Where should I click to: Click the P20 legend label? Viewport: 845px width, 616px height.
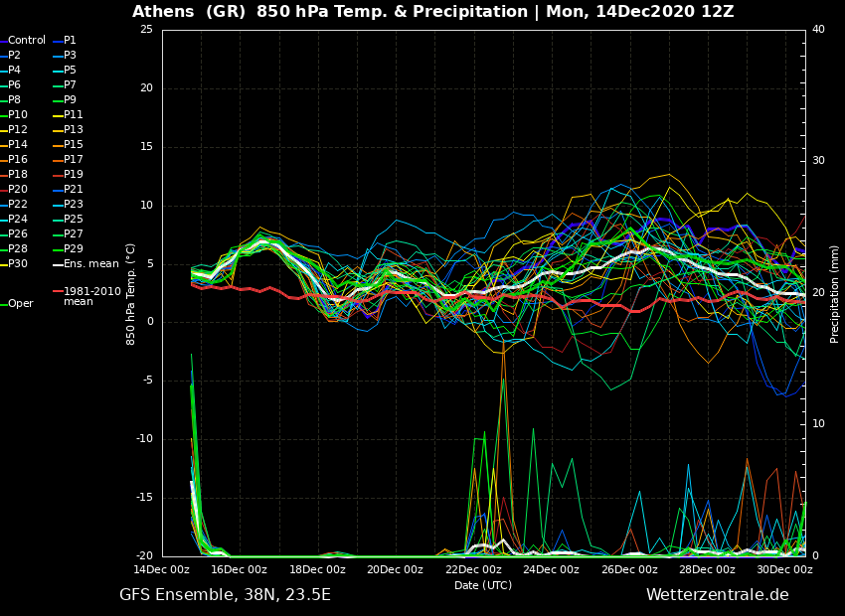(18, 190)
